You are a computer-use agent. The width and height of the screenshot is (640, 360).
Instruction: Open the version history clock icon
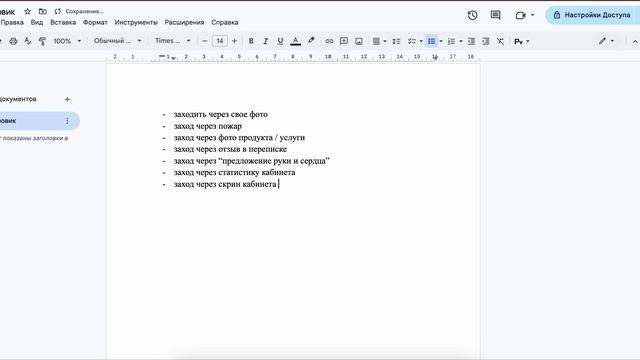tap(472, 15)
